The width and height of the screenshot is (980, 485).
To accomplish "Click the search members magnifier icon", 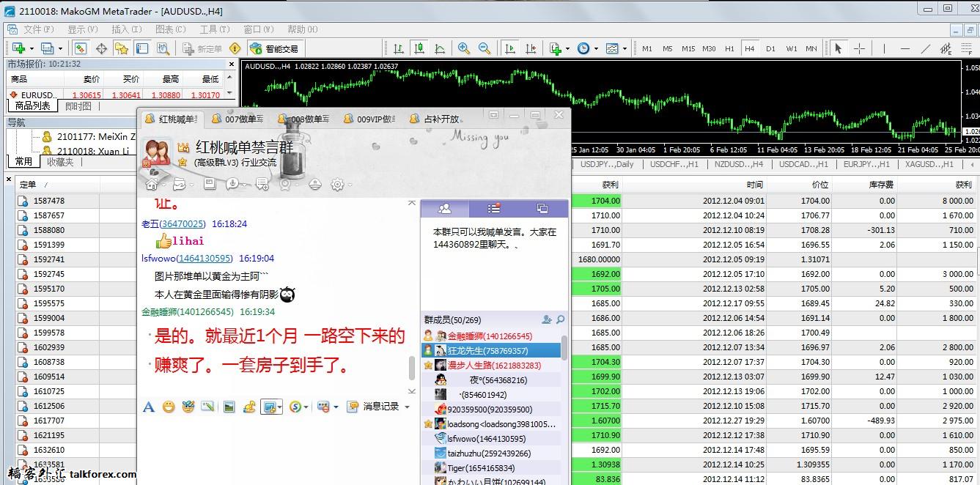I will 561,319.
